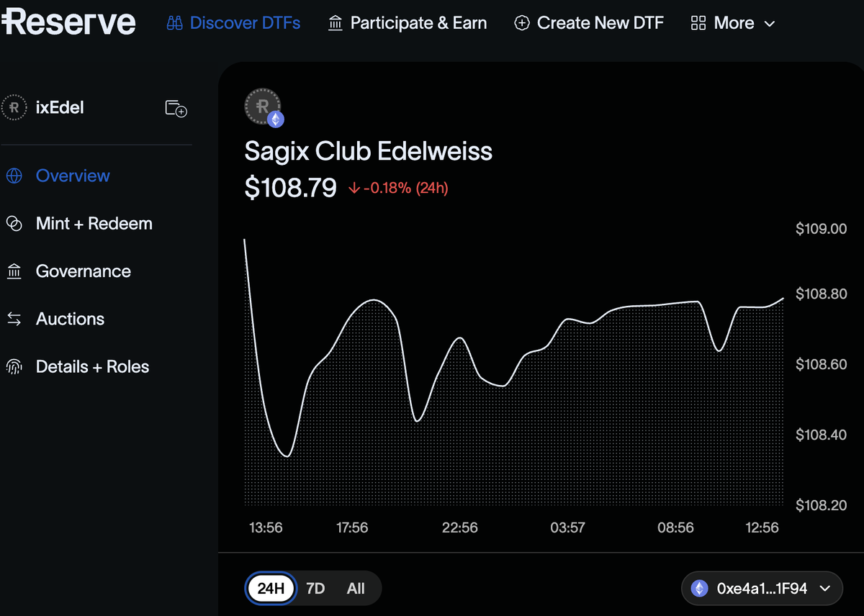Expand the chevron next to More
Viewport: 864px width, 616px height.
coord(768,23)
